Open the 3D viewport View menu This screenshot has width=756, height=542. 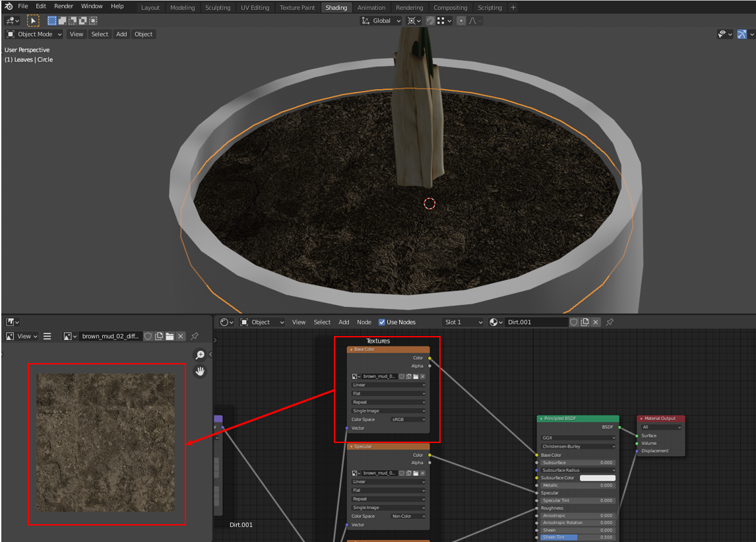76,34
